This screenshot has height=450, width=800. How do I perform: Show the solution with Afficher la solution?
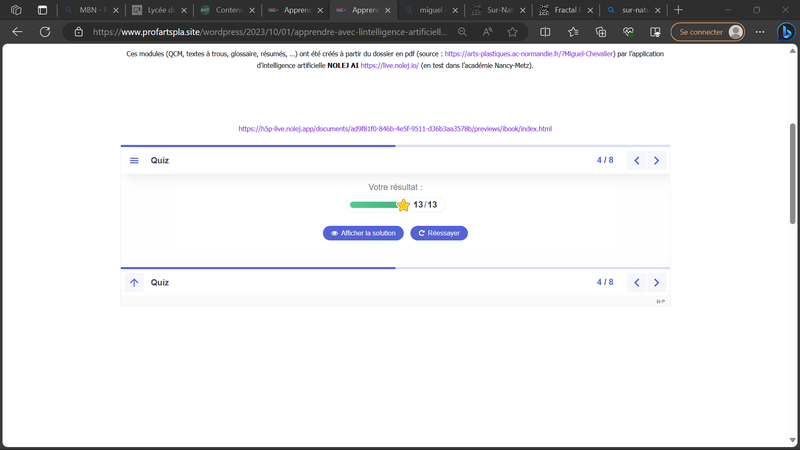[363, 233]
